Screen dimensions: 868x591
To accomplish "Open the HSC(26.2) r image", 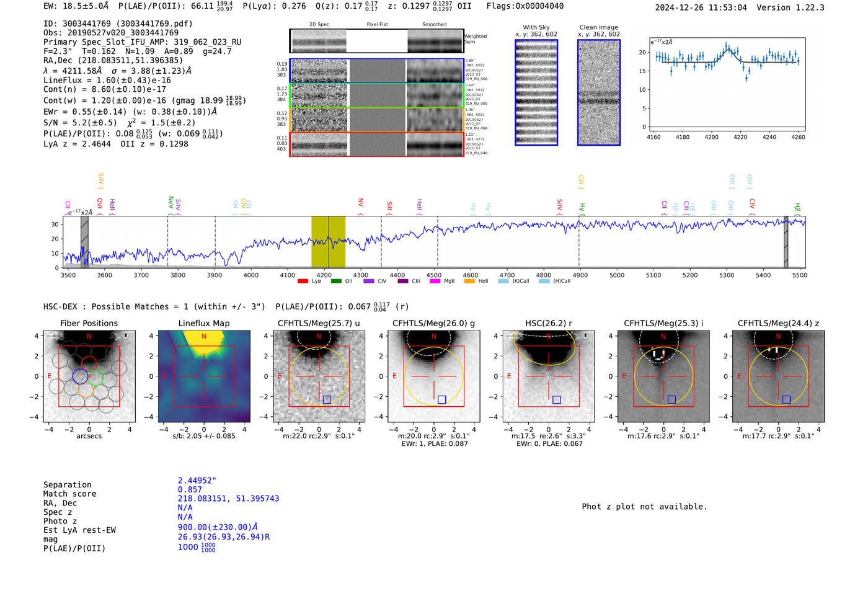I will (549, 376).
